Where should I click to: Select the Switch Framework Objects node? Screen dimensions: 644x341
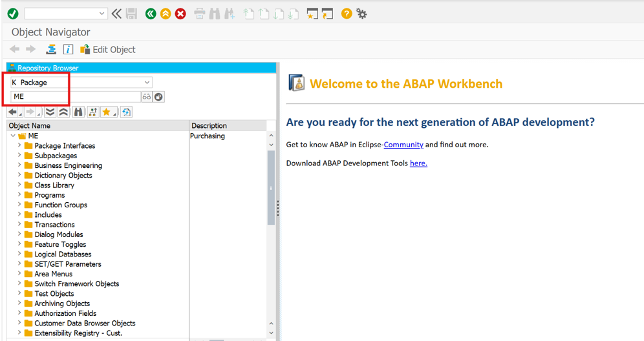click(x=77, y=284)
